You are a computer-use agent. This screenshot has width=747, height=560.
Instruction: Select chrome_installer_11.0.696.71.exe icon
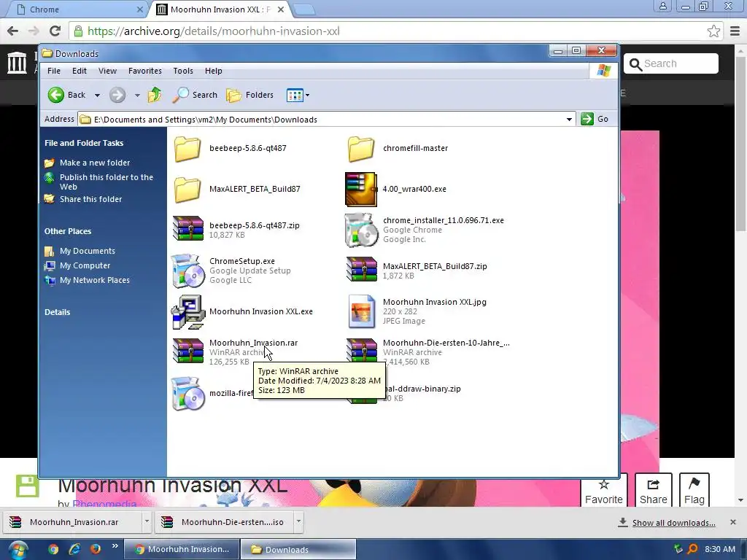click(x=361, y=230)
